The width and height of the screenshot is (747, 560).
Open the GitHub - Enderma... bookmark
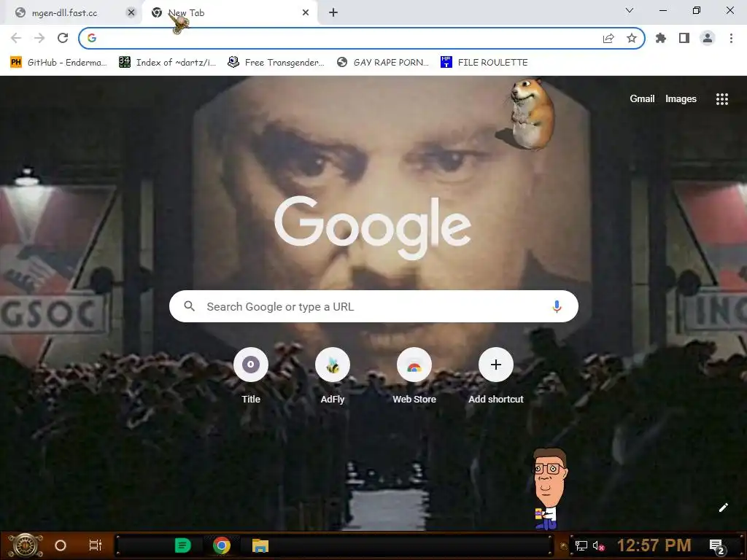click(x=59, y=63)
